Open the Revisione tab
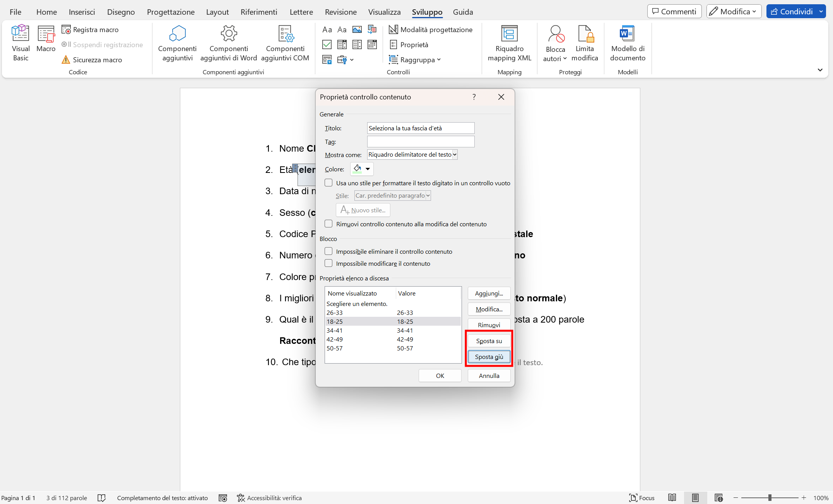The width and height of the screenshot is (833, 504). coord(340,12)
